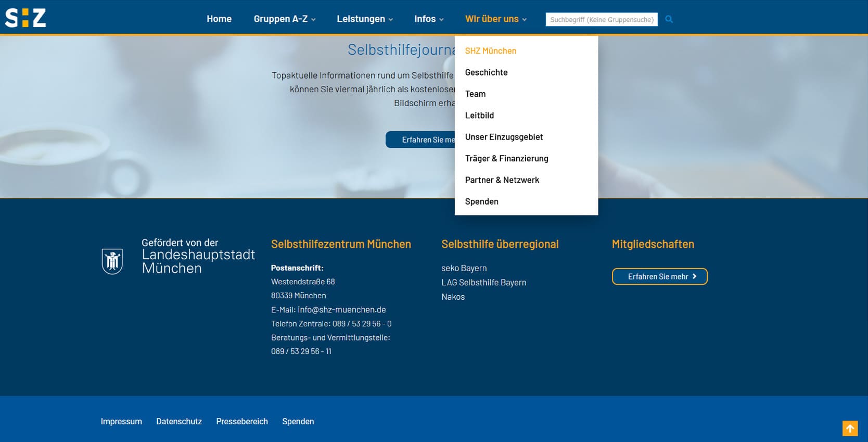Screen dimensions: 868x442
Task: Select Träger & Finanzierung menu item
Action: pyautogui.click(x=506, y=158)
